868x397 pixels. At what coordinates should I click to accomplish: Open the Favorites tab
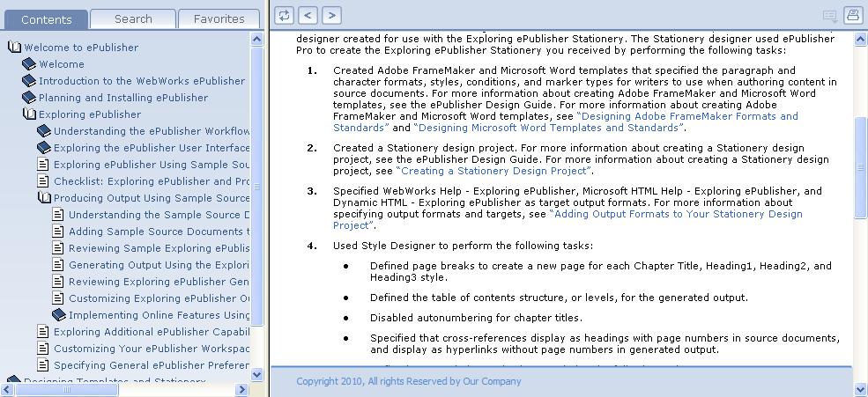(x=219, y=18)
